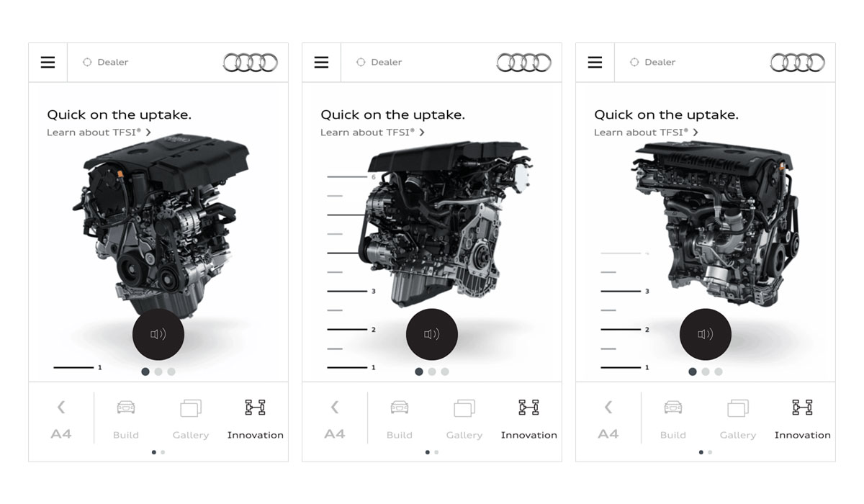Open hamburger menu on middle phone screen
The image size is (864, 504).
pyautogui.click(x=321, y=63)
